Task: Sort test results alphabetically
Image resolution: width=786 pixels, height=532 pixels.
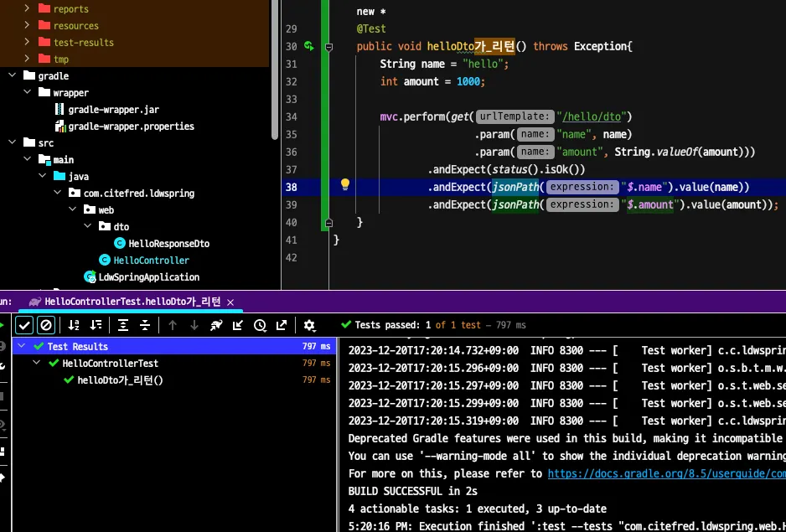Action: pos(74,325)
